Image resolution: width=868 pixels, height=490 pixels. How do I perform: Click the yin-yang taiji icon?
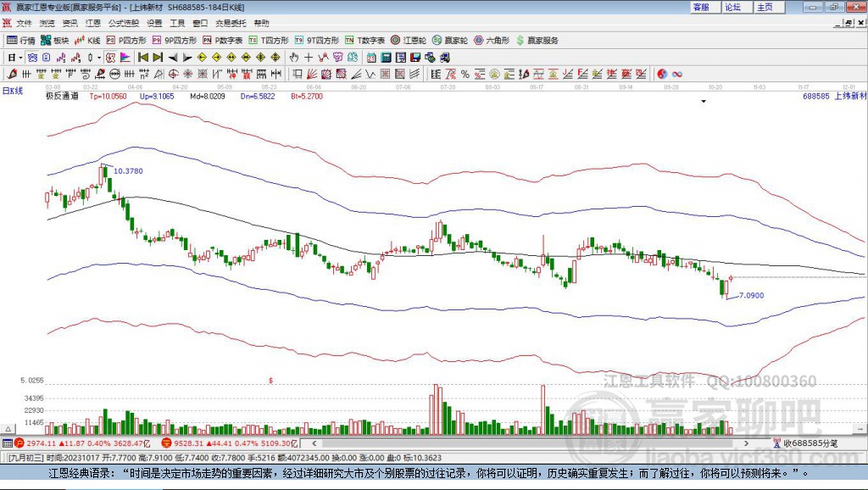(662, 74)
